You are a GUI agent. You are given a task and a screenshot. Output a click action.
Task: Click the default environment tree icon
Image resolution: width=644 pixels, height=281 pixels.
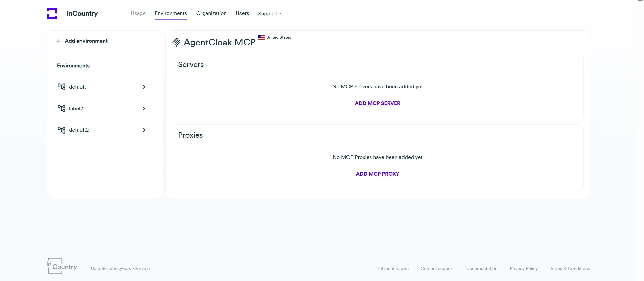61,87
